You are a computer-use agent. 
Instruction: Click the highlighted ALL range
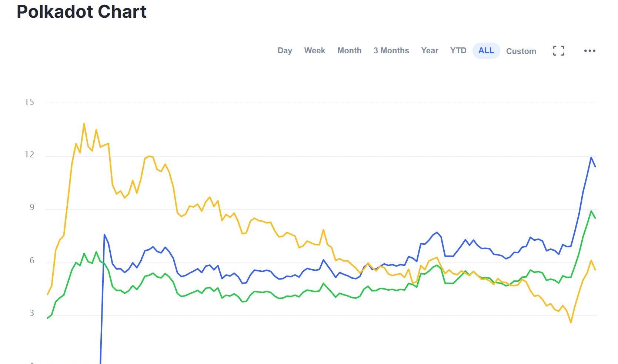click(x=486, y=51)
